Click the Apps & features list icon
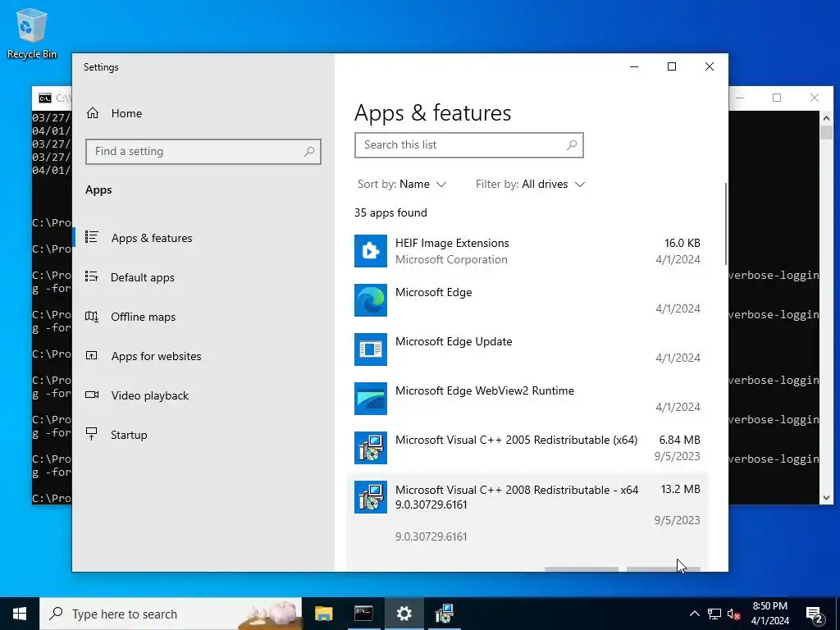This screenshot has height=630, width=840. 92,237
